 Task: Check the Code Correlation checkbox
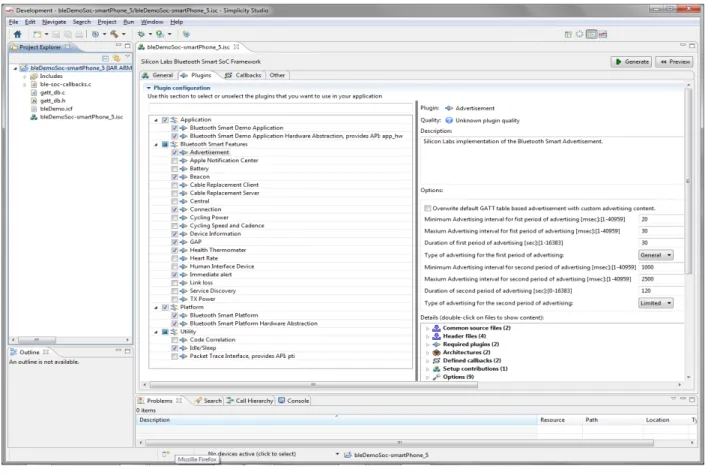point(174,340)
